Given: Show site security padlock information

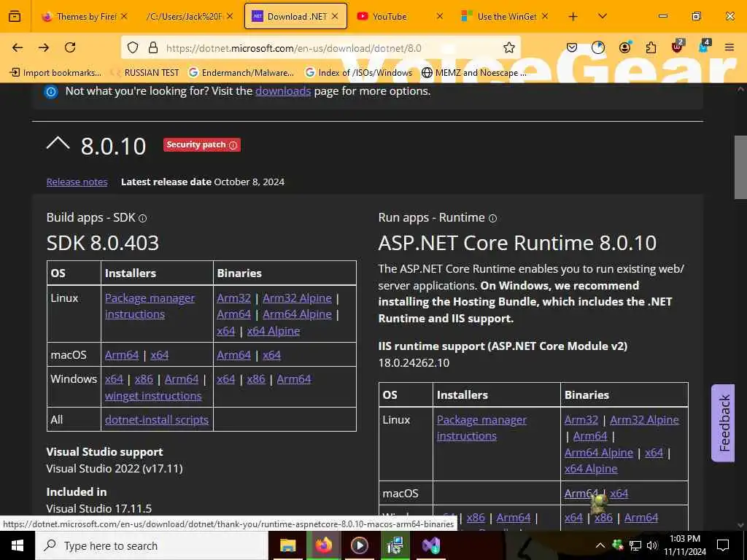Looking at the screenshot, I should click(x=153, y=47).
